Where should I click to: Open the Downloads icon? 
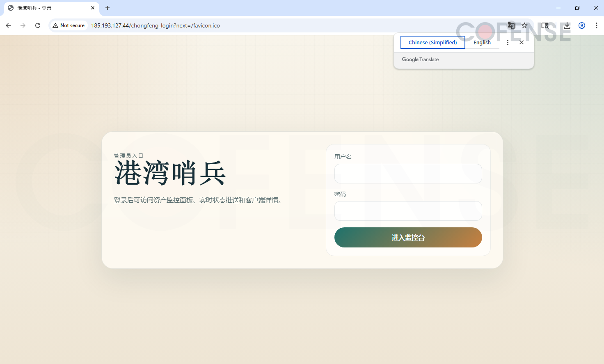567,25
